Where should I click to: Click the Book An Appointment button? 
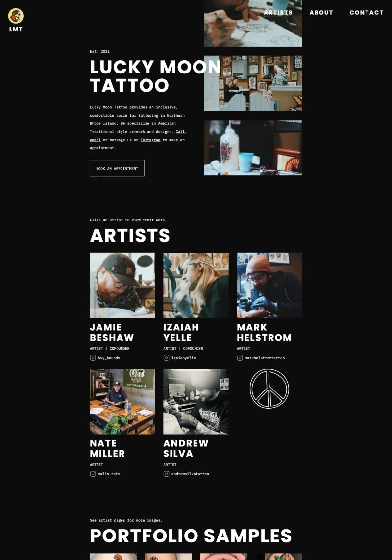[x=117, y=168]
